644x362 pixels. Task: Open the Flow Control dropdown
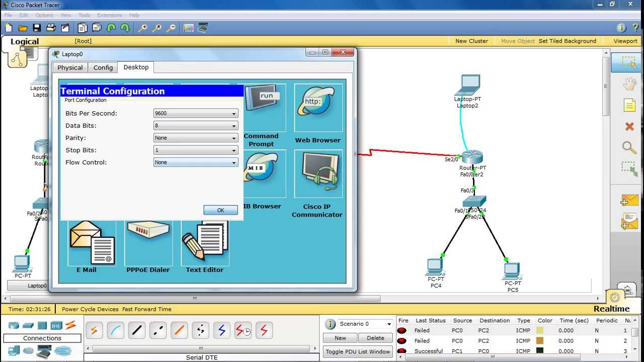coord(196,162)
